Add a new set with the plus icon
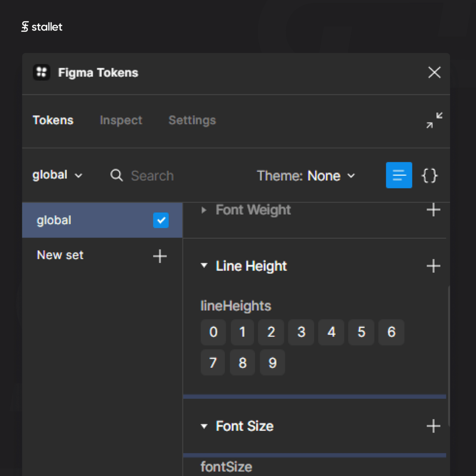 coord(160,256)
